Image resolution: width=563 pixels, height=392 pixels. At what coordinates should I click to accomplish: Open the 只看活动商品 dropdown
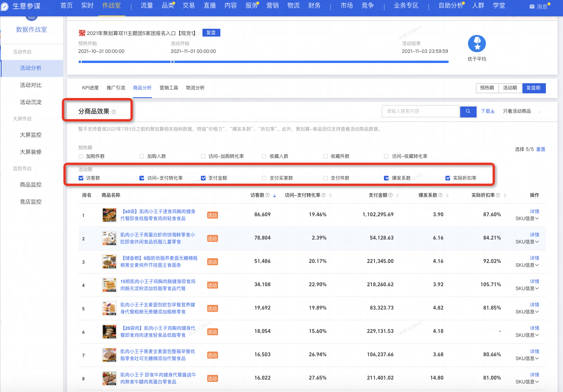pyautogui.click(x=522, y=111)
